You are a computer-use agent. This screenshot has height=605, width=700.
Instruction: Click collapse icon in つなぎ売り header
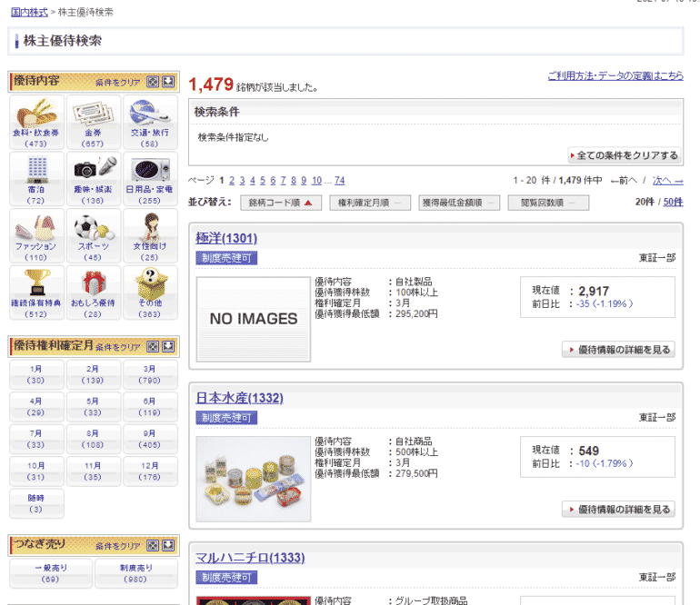tap(168, 545)
